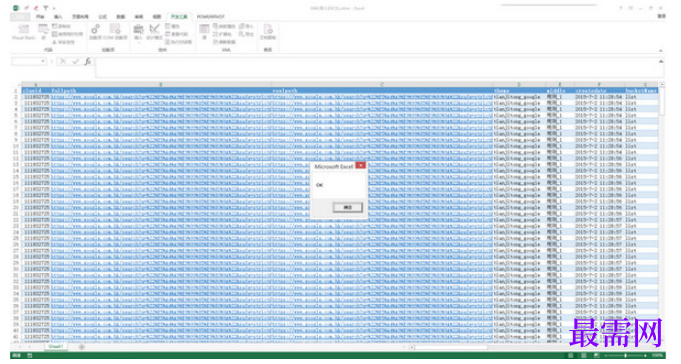Viewport: 681px width, 364px height.
Task: Click the OK button in Microsoft Excel dialog
Action: pos(347,207)
